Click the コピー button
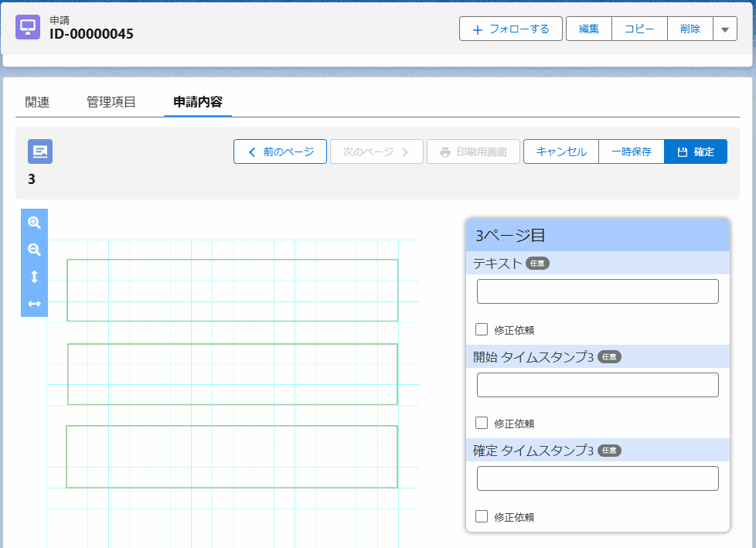756x548 pixels. (x=639, y=29)
